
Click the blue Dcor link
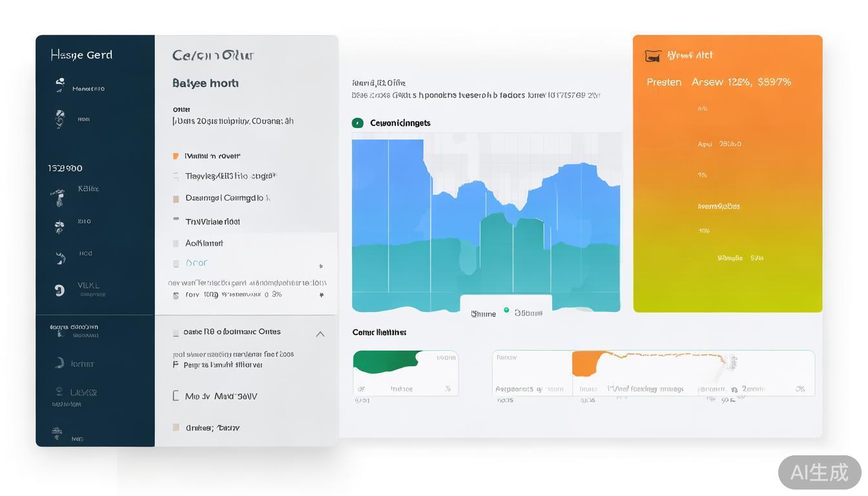pos(196,263)
